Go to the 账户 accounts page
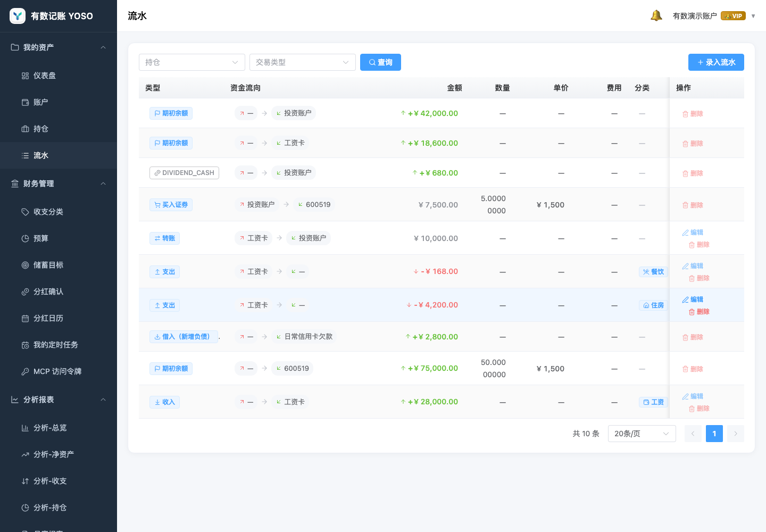766x532 pixels. 59,102
